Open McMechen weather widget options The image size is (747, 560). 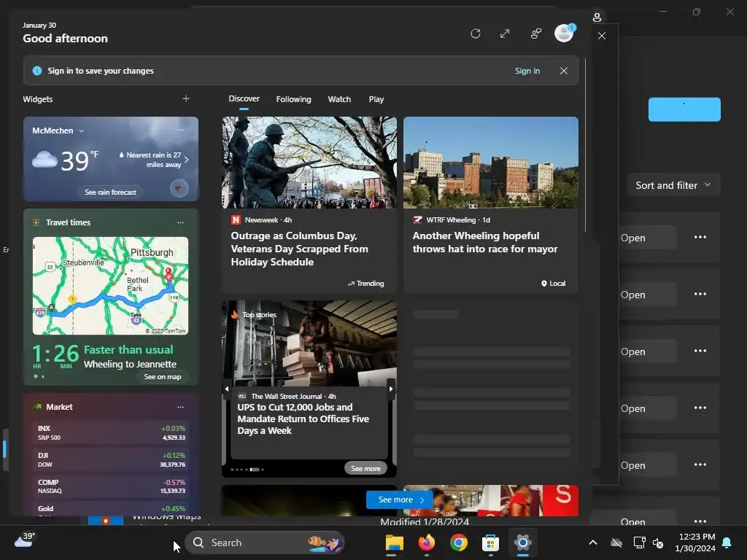click(180, 130)
